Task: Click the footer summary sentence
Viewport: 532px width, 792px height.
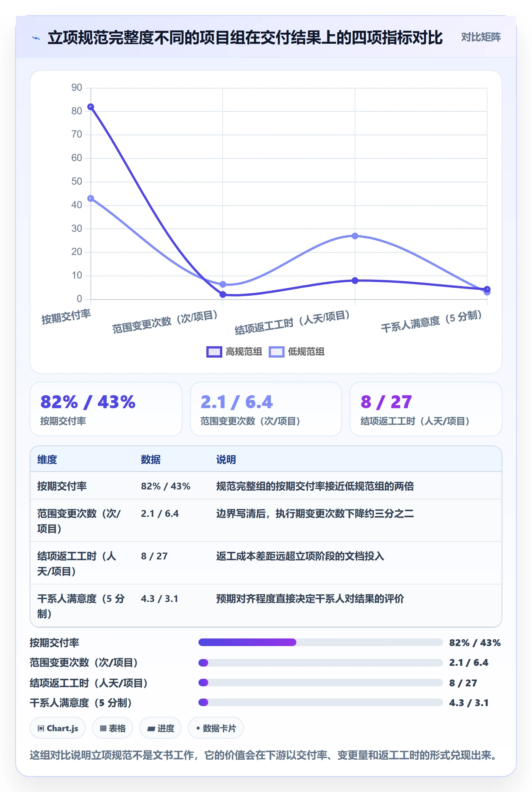Action: pyautogui.click(x=265, y=755)
